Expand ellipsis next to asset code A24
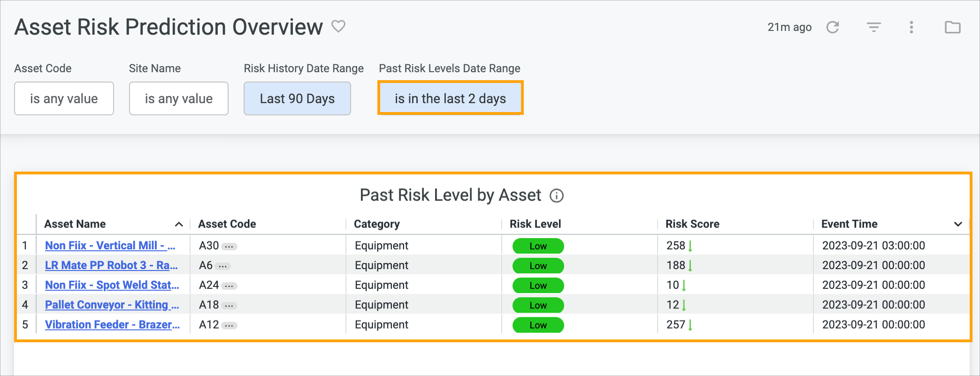 [230, 286]
